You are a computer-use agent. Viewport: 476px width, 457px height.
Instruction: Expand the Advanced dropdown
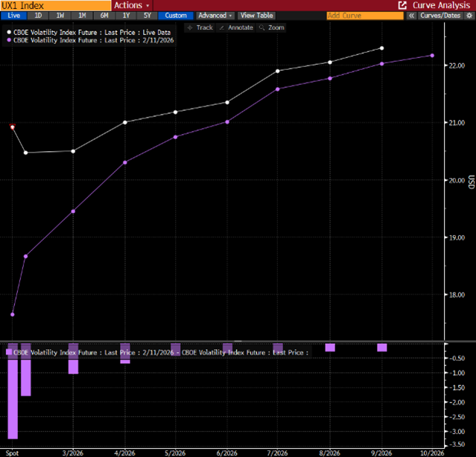click(215, 16)
